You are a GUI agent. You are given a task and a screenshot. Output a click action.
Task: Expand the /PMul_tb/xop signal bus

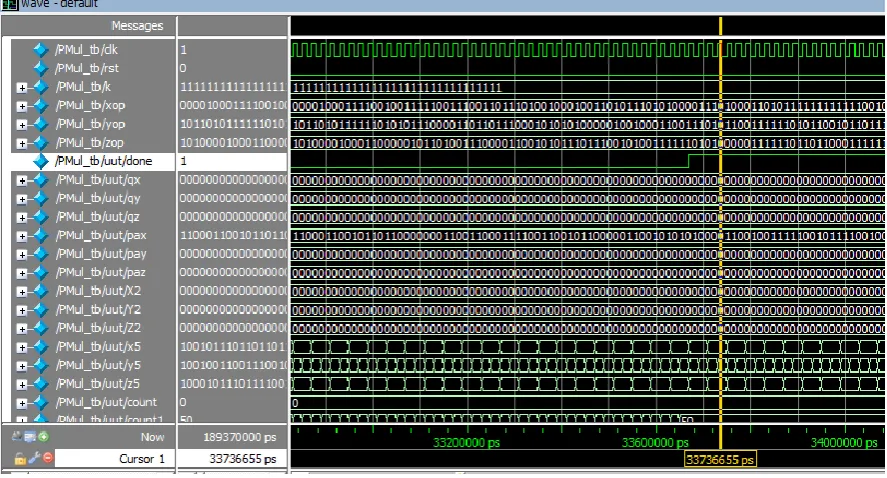(x=21, y=106)
